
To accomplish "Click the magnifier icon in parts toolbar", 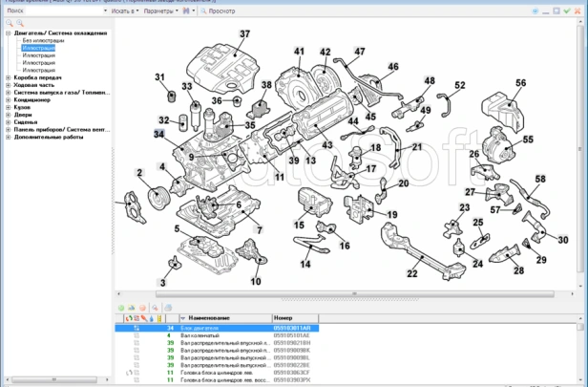I will (x=155, y=308).
